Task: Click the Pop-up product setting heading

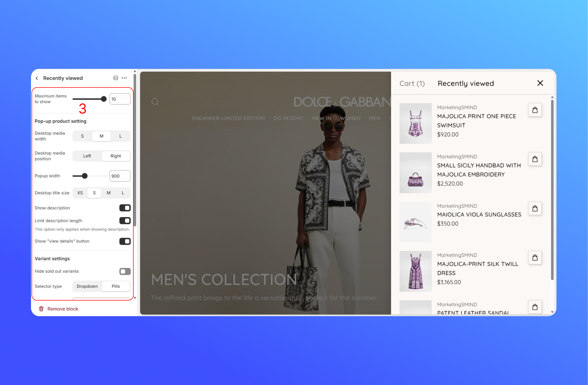Action: (60, 121)
